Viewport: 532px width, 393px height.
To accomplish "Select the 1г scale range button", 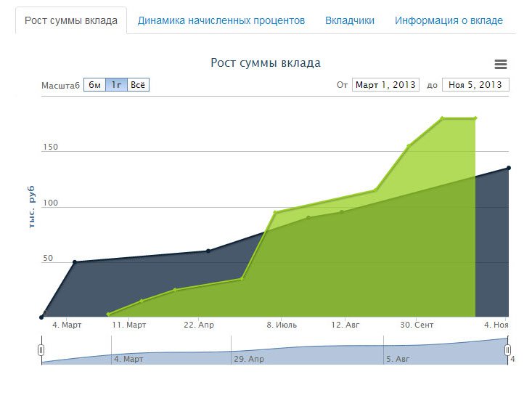I will (116, 85).
